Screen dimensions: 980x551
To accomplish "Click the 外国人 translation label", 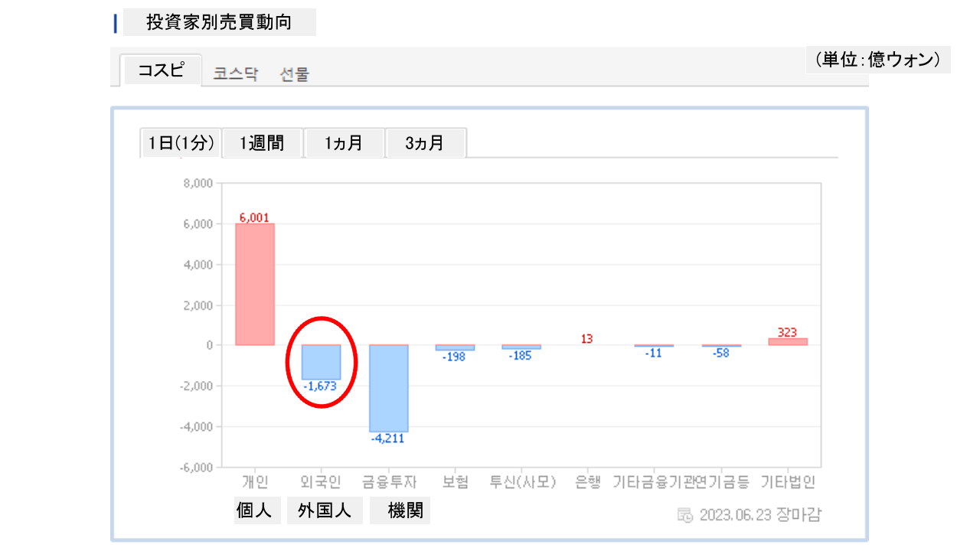I will tap(325, 510).
